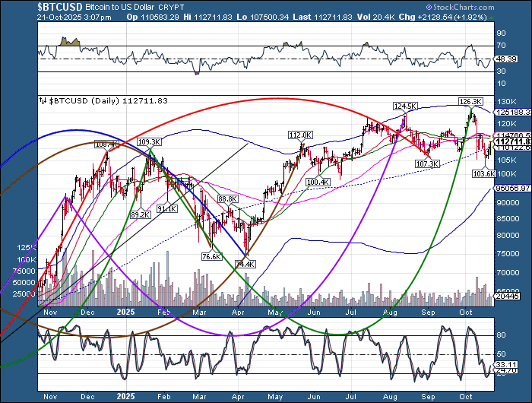
Task: Click the 76.6K low price label
Action: point(211,257)
